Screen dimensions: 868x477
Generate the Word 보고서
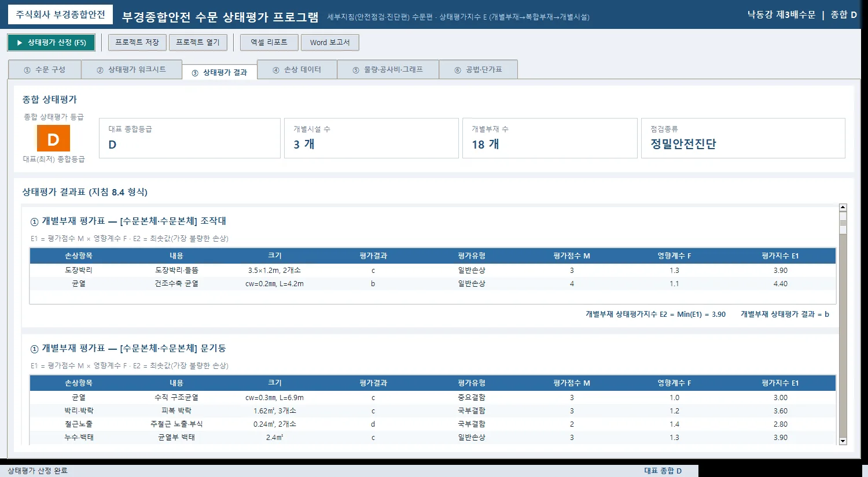tap(330, 43)
